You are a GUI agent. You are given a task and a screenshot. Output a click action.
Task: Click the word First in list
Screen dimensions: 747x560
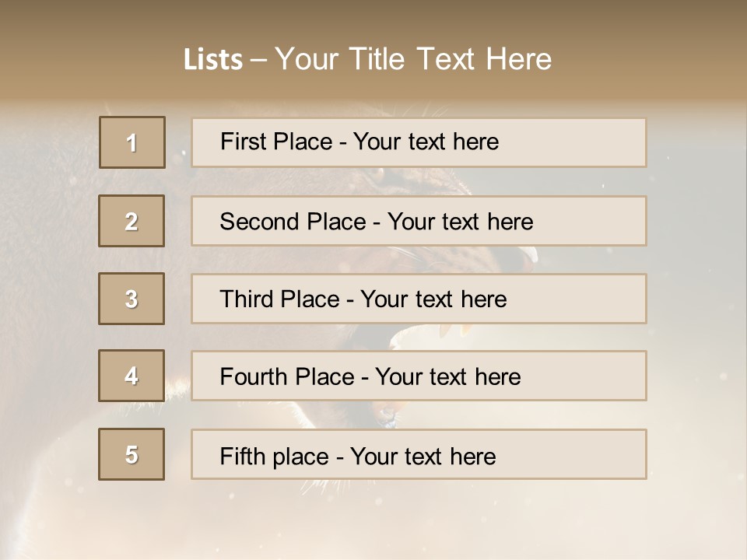(242, 142)
